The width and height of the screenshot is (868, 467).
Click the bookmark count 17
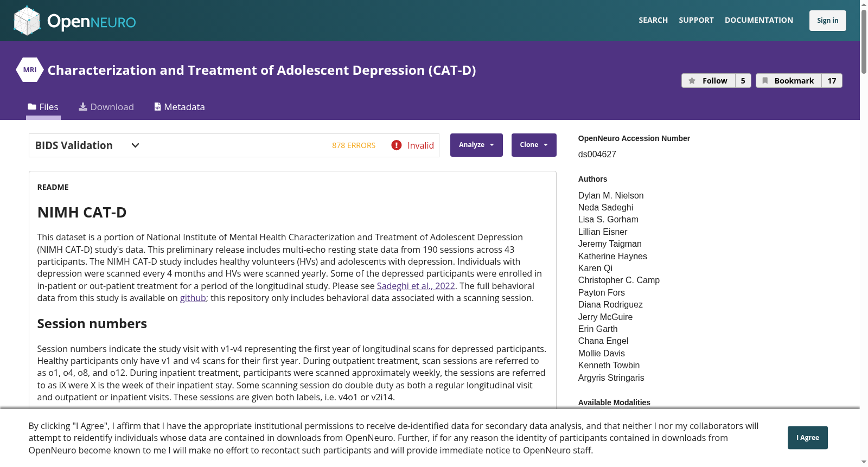[832, 81]
